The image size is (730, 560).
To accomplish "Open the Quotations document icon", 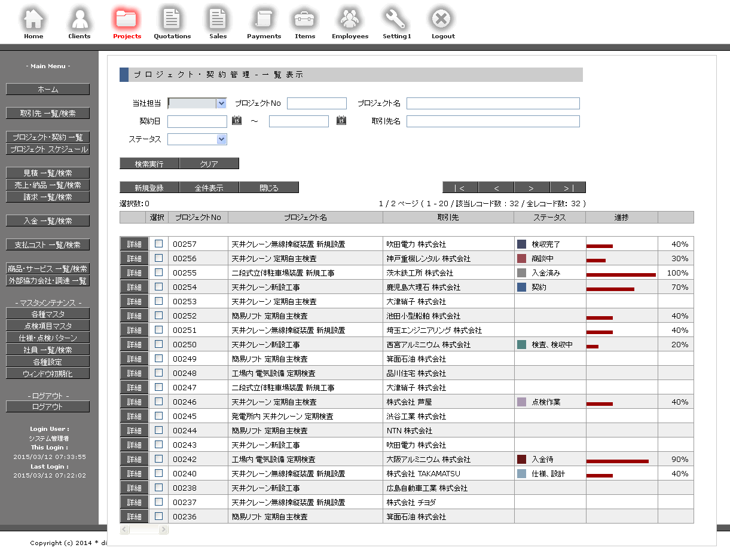I will tap(172, 20).
